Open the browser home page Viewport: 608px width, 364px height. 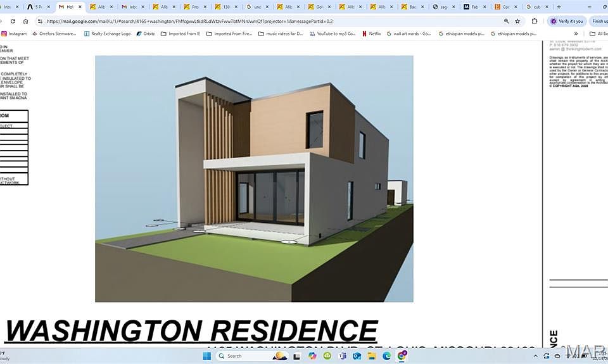(x=25, y=22)
